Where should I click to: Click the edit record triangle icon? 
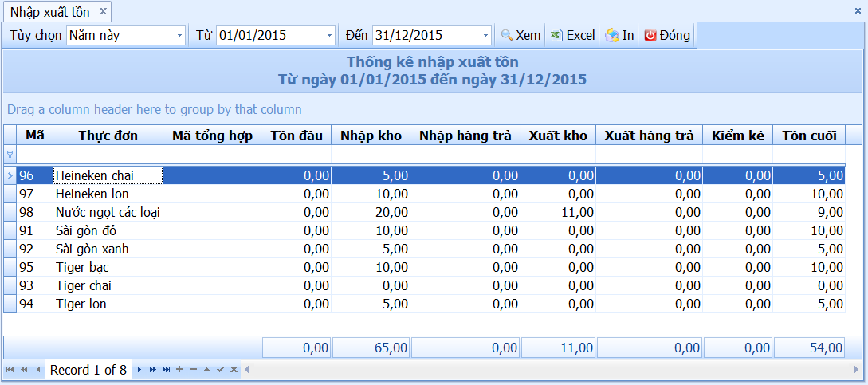pos(206,370)
